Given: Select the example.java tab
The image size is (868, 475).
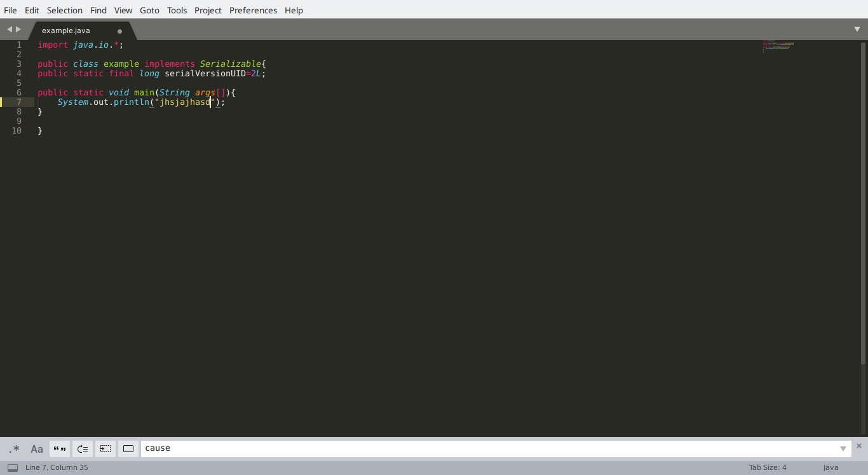Looking at the screenshot, I should [65, 31].
